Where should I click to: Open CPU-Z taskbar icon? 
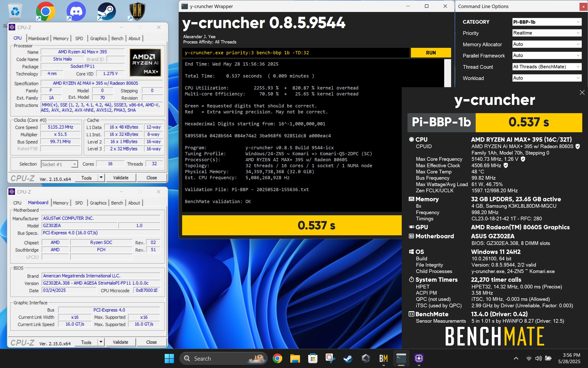coord(419,358)
